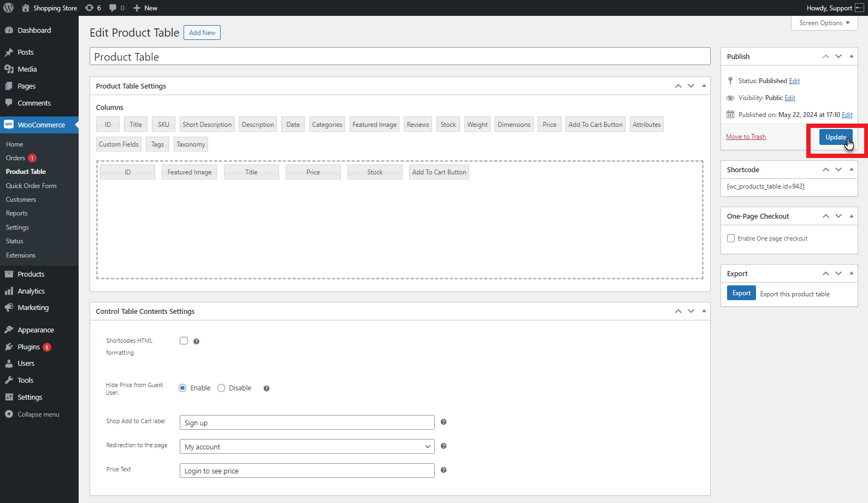Image resolution: width=868 pixels, height=503 pixels.
Task: Click help icon next to Hide Price option
Action: (x=267, y=389)
